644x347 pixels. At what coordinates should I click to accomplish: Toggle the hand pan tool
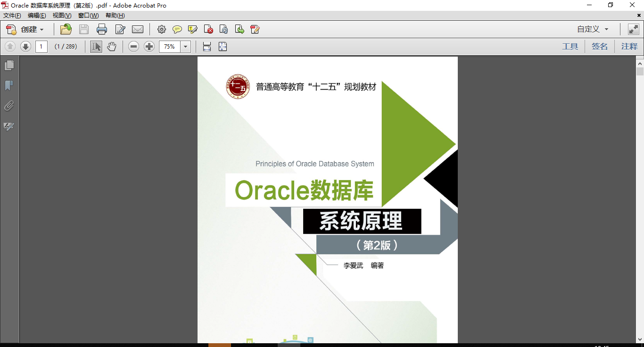[x=111, y=46]
